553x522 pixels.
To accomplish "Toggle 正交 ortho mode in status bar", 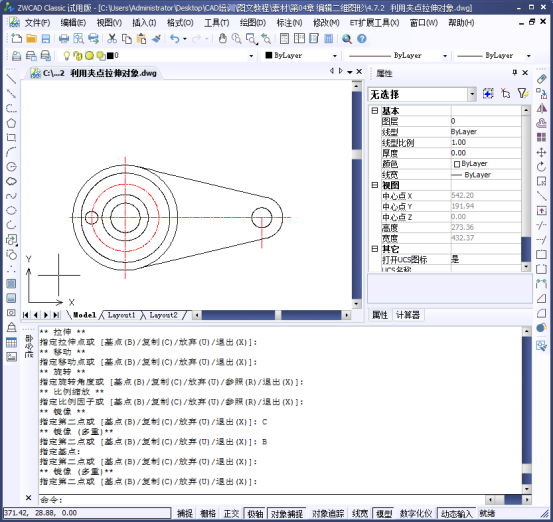I will [231, 514].
